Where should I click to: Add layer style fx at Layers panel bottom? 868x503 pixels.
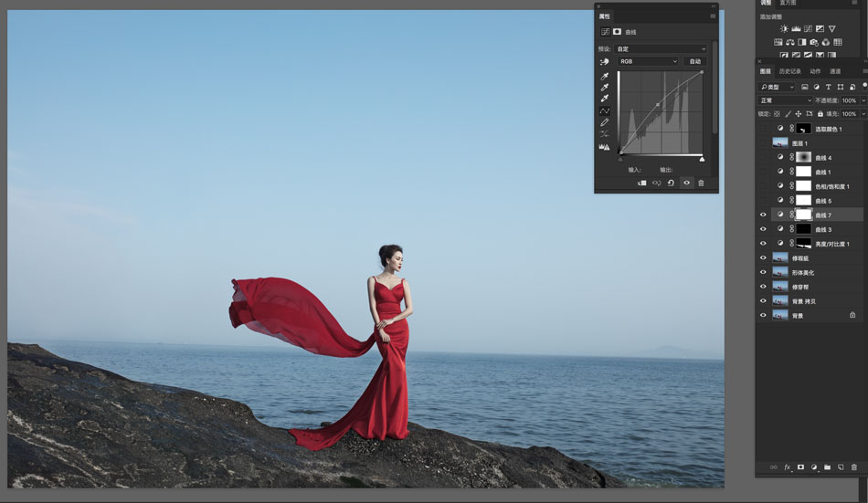[788, 467]
